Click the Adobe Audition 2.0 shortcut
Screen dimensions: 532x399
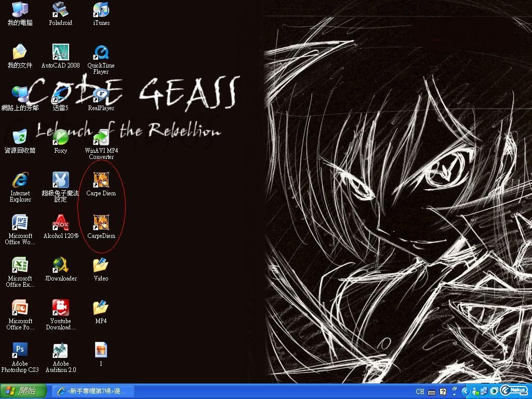(60, 351)
